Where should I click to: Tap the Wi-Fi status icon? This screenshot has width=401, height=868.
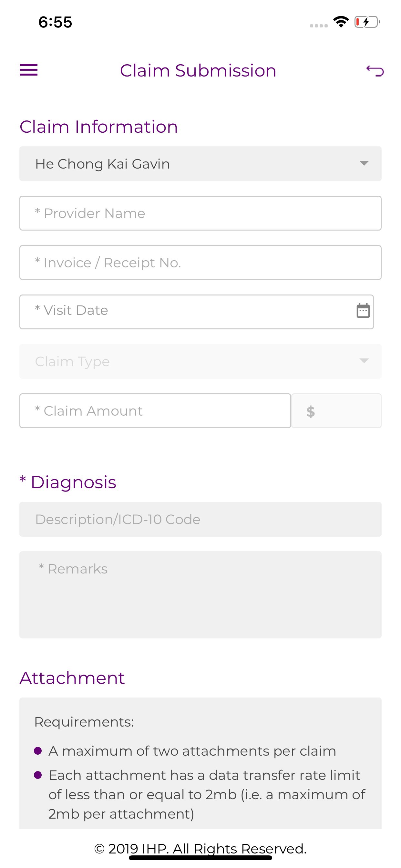(x=341, y=22)
